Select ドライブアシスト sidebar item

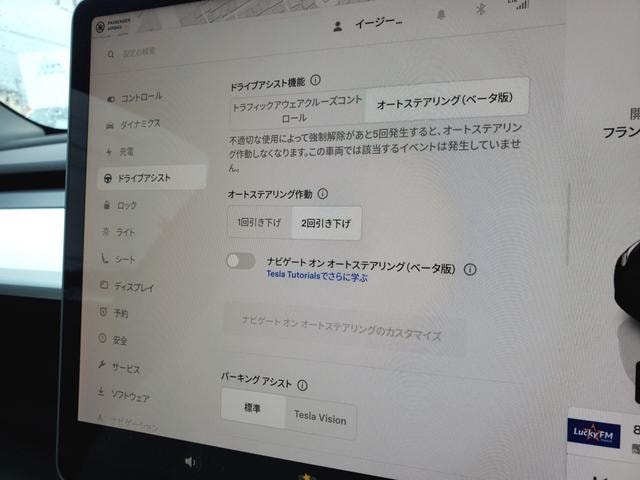point(152,178)
